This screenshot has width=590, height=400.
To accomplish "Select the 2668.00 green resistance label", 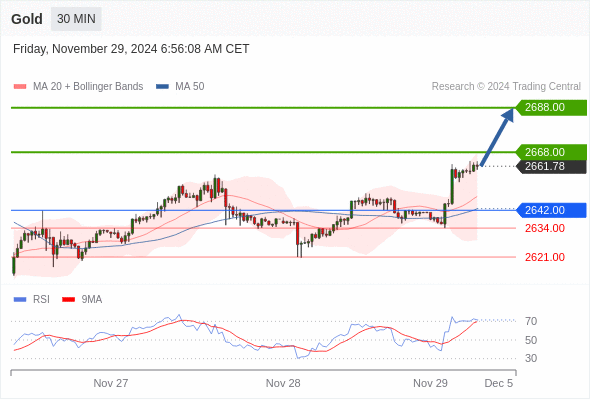I will coord(550,152).
